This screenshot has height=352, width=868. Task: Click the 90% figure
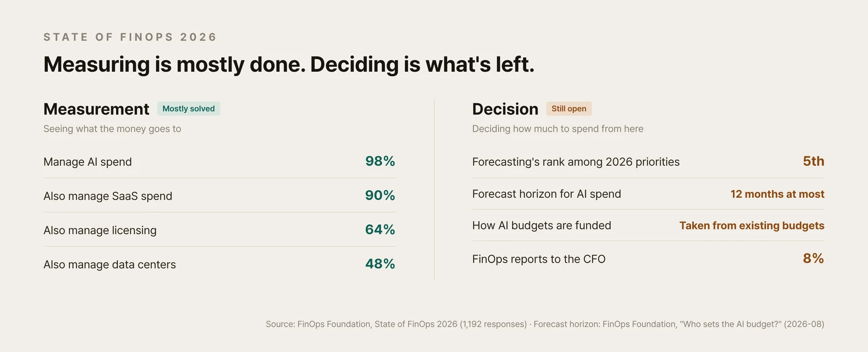380,196
